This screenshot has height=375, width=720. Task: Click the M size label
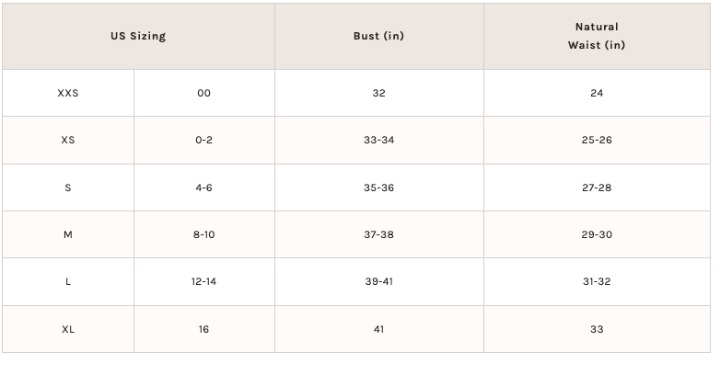[x=68, y=235]
